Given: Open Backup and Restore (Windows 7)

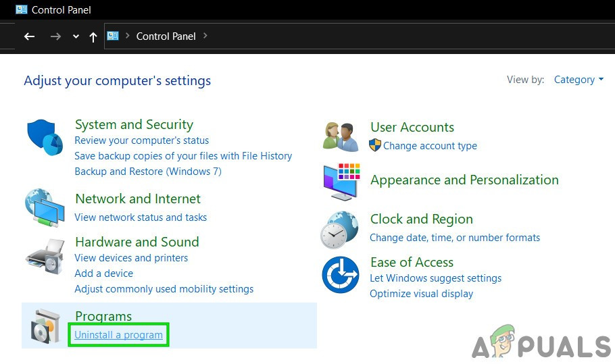Looking at the screenshot, I should [x=148, y=172].
